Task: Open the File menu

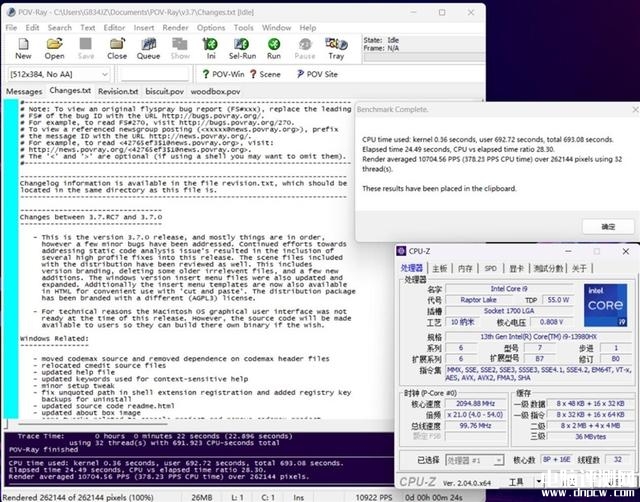Action: tap(11, 28)
